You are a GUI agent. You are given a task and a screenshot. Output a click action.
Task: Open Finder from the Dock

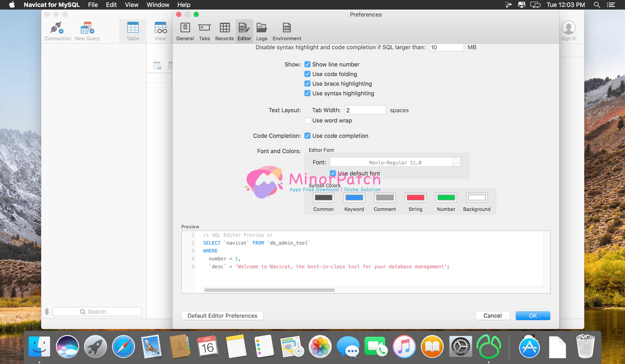40,346
